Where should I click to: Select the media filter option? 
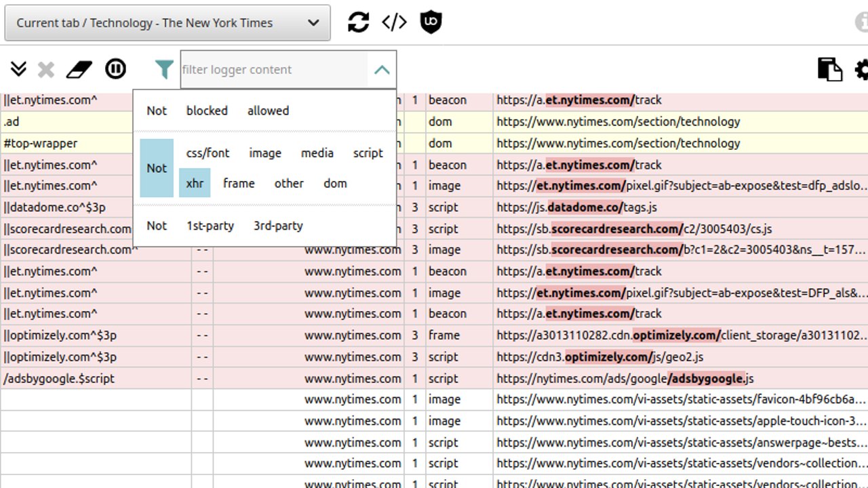click(x=317, y=153)
